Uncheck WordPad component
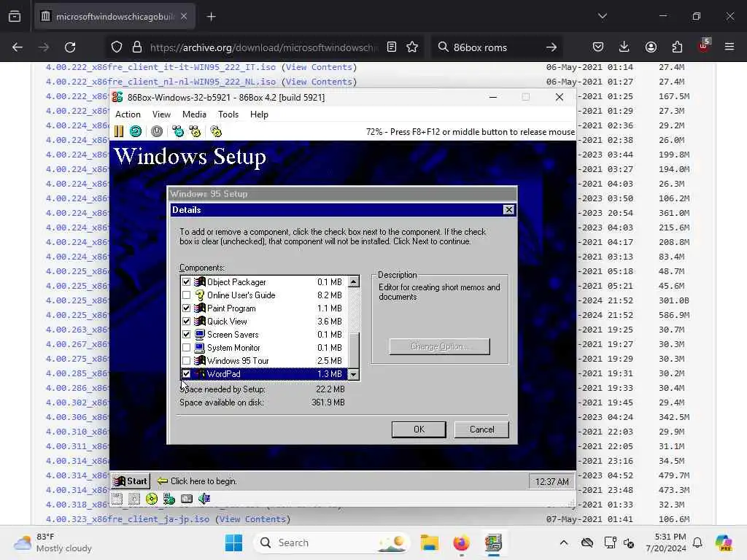This screenshot has height=560, width=747. (x=186, y=374)
